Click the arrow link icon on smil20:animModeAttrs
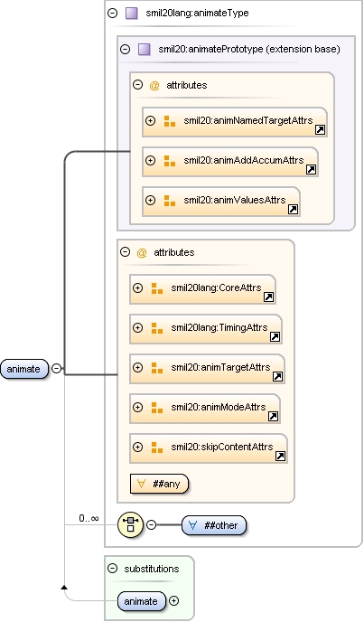 pos(273,416)
